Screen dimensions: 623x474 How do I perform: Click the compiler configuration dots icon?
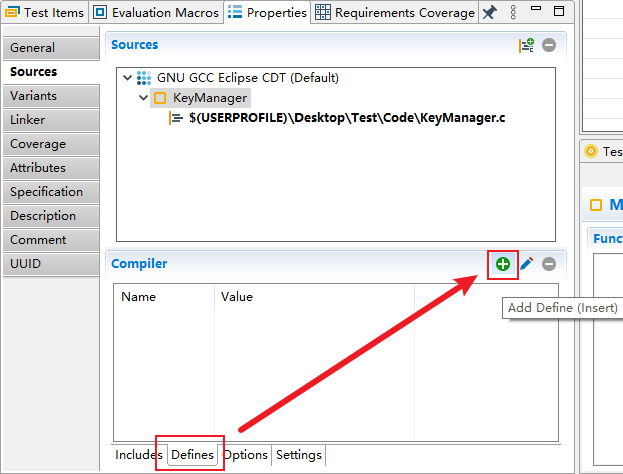144,78
